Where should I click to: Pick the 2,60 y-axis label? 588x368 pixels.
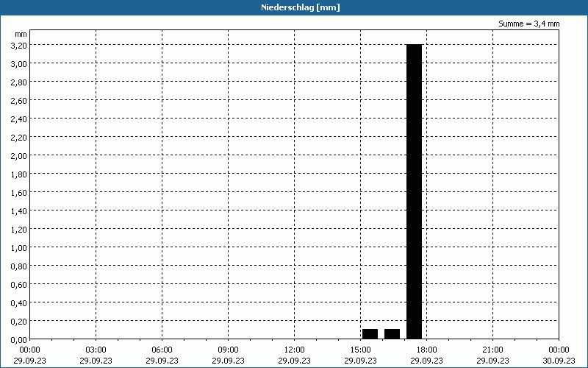pyautogui.click(x=19, y=100)
